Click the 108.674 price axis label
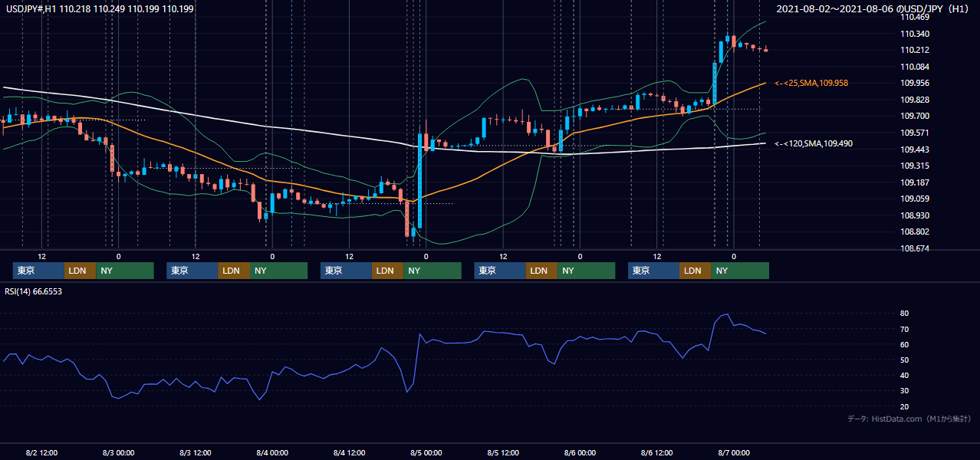This screenshot has width=980, height=460. [x=916, y=248]
